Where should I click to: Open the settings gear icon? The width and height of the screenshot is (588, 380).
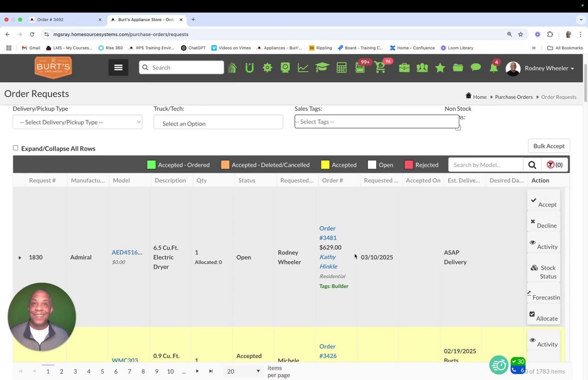pos(267,68)
